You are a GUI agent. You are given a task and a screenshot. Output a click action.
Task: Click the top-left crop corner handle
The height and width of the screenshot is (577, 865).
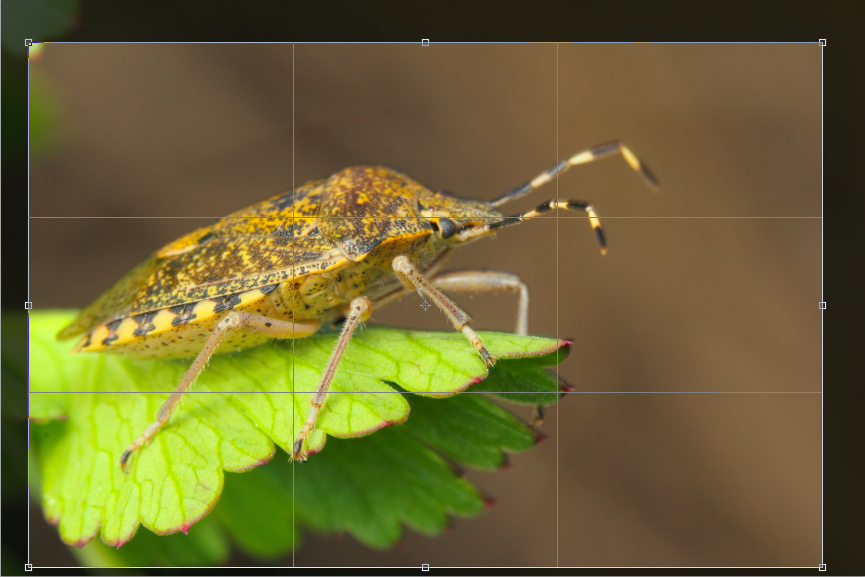click(29, 42)
